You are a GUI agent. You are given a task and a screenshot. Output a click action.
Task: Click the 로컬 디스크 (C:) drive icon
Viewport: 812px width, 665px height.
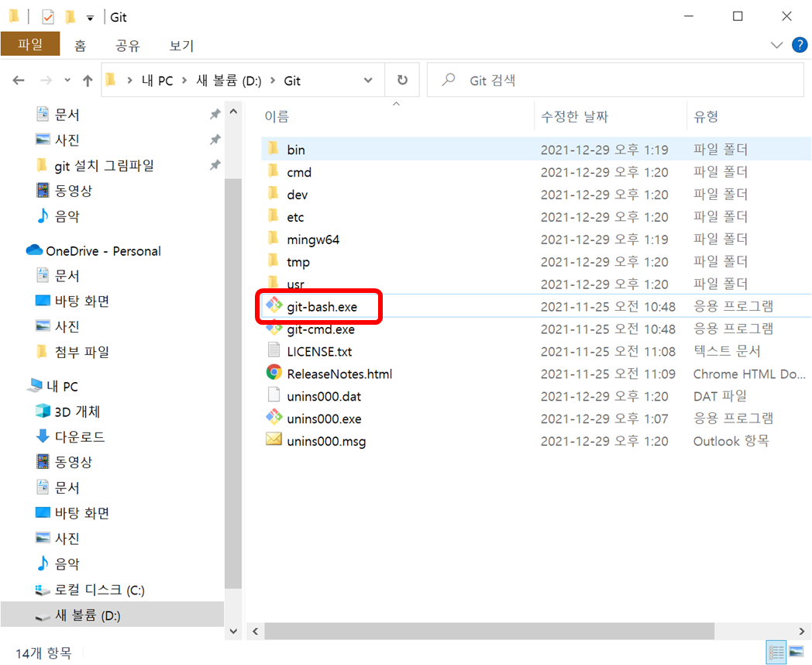(43, 590)
